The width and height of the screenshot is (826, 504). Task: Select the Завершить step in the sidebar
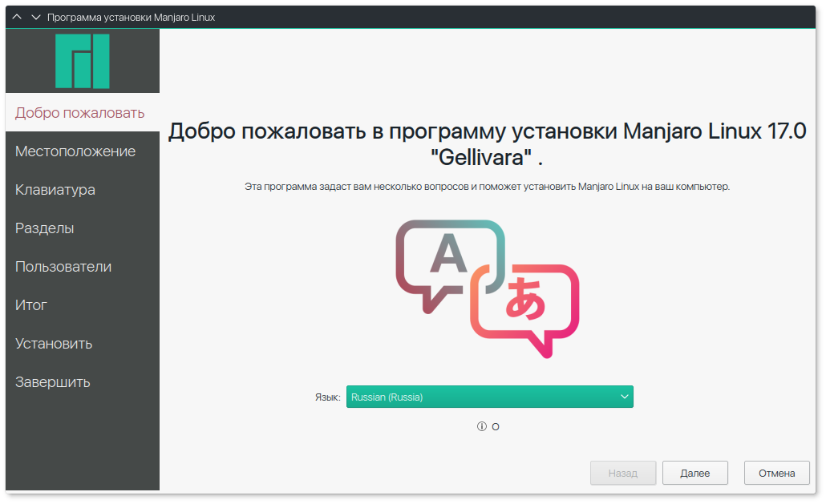point(53,382)
